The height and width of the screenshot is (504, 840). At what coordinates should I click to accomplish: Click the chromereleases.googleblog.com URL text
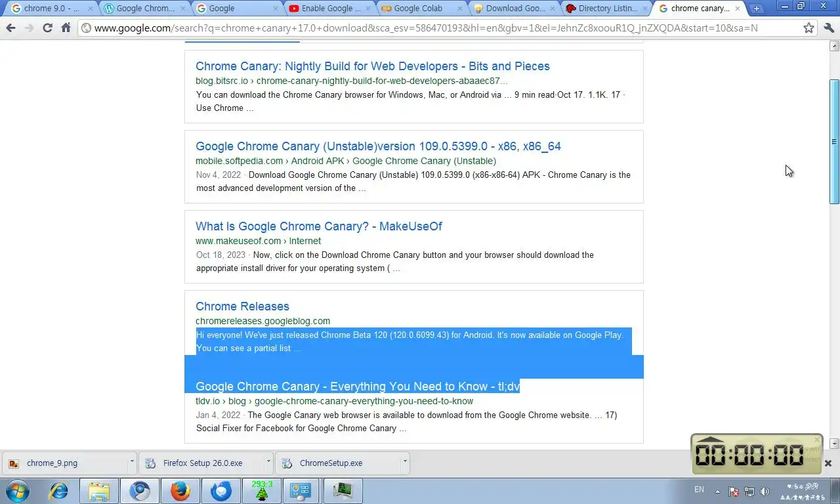click(262, 321)
